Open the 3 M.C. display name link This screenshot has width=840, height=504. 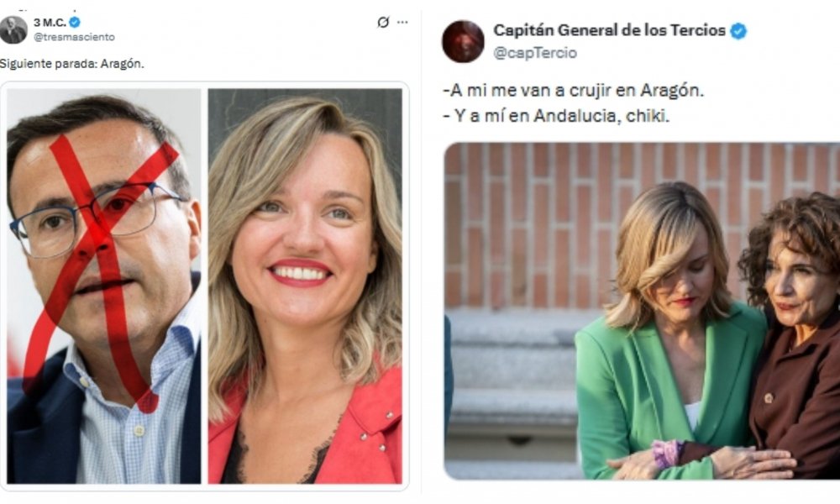[50, 23]
